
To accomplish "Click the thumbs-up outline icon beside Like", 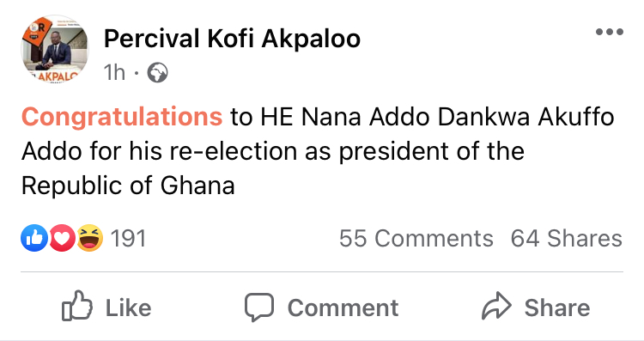I will pos(76,306).
